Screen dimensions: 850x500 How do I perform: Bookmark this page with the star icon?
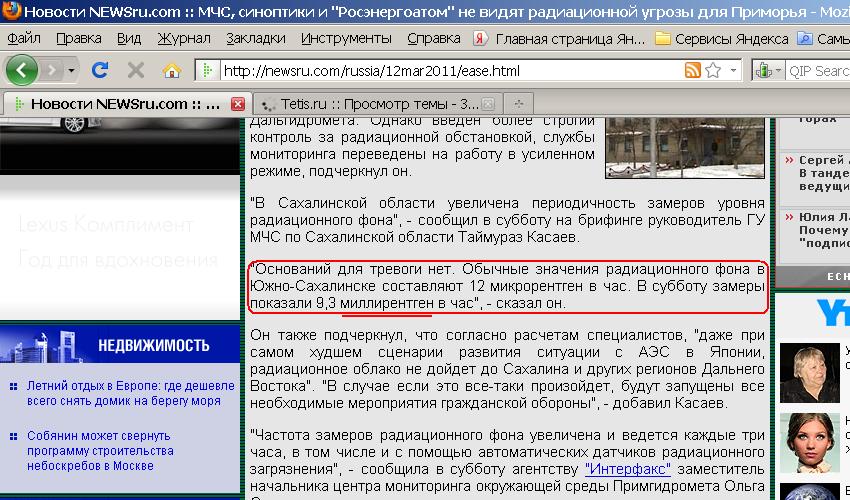(713, 70)
